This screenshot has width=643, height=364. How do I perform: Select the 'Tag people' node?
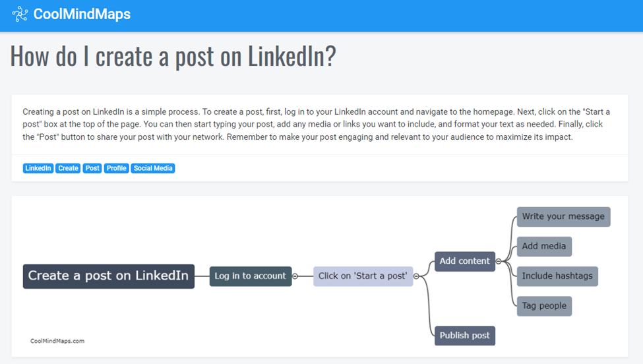[544, 306]
